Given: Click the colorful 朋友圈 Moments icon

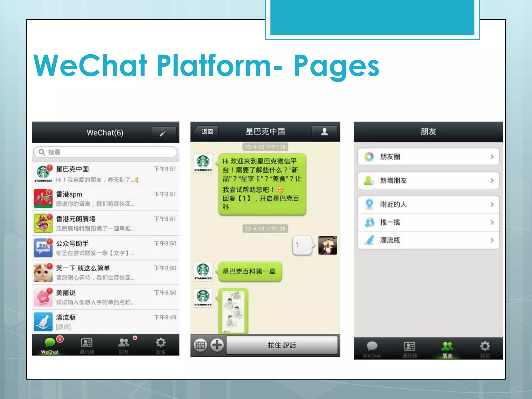Looking at the screenshot, I should click(x=369, y=157).
